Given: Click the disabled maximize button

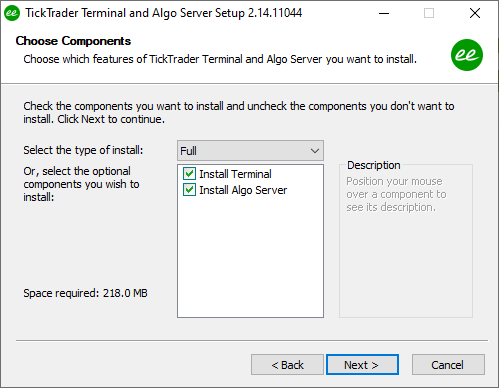Looking at the screenshot, I should click(x=429, y=13).
